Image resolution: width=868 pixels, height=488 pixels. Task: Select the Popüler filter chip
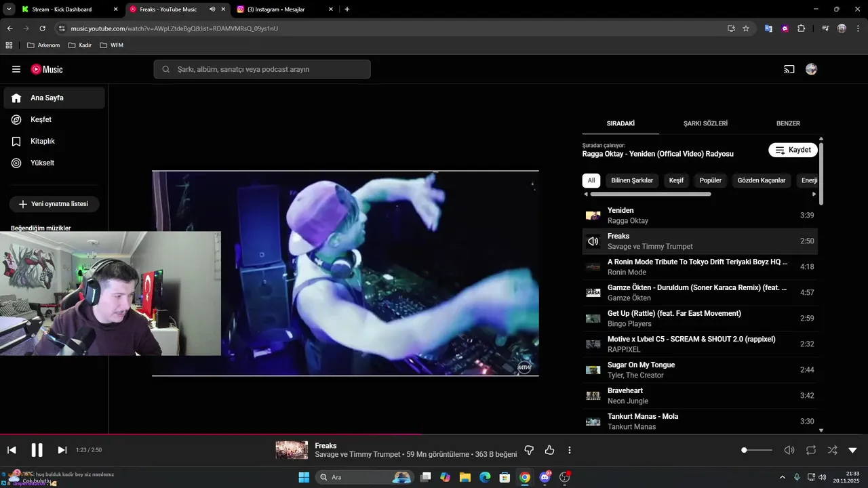tap(711, 180)
